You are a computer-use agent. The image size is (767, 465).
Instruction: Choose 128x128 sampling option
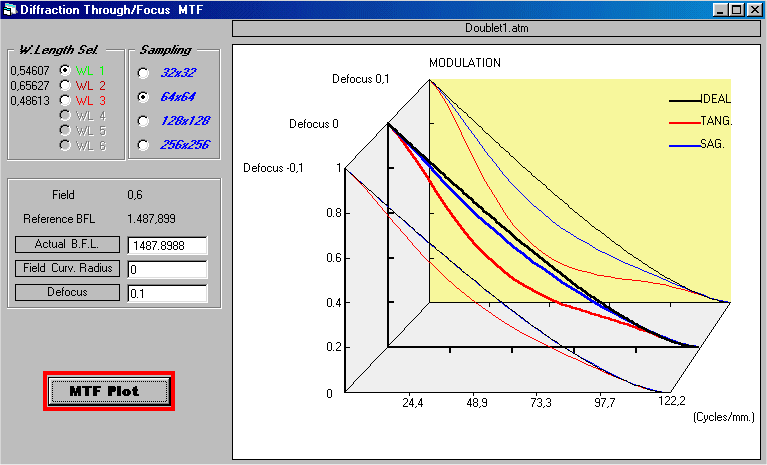[x=143, y=121]
